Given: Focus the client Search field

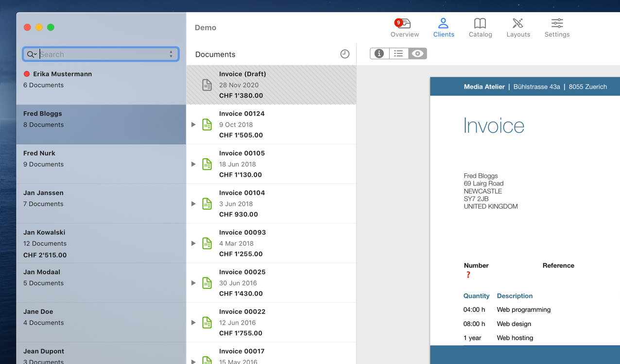Looking at the screenshot, I should point(102,54).
